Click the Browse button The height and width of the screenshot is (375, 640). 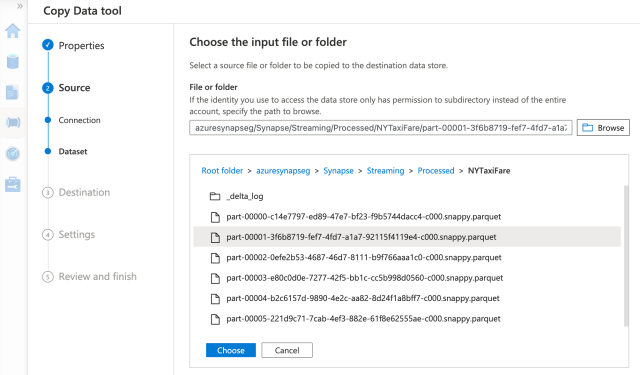click(603, 128)
